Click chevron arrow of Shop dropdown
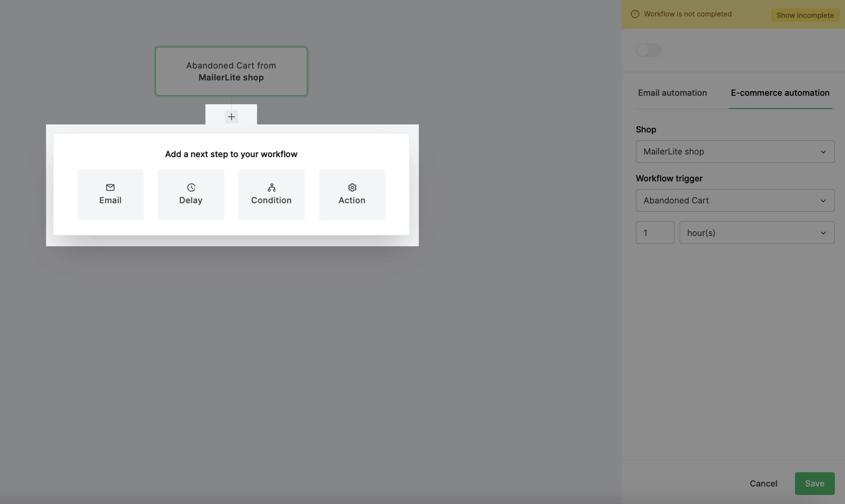Viewport: 845px width, 504px height. 823,152
